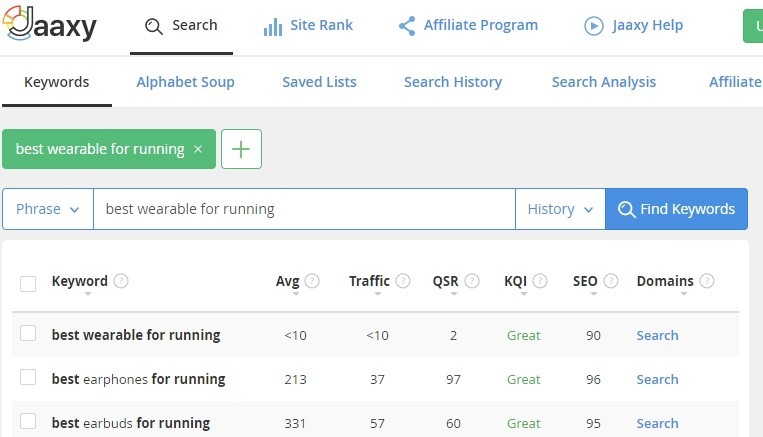The height and width of the screenshot is (437, 763).
Task: Switch to the partially visible Affiliate tab
Action: 735,82
